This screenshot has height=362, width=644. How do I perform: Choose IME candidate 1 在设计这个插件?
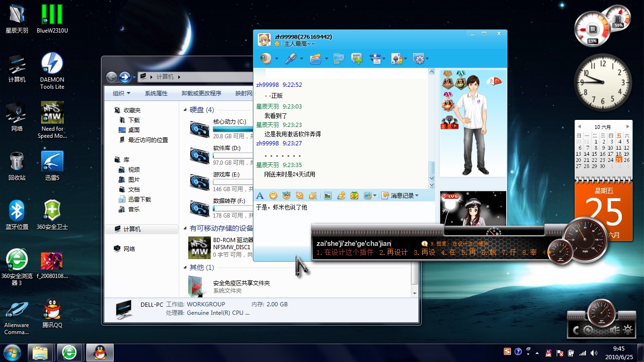[x=345, y=253]
